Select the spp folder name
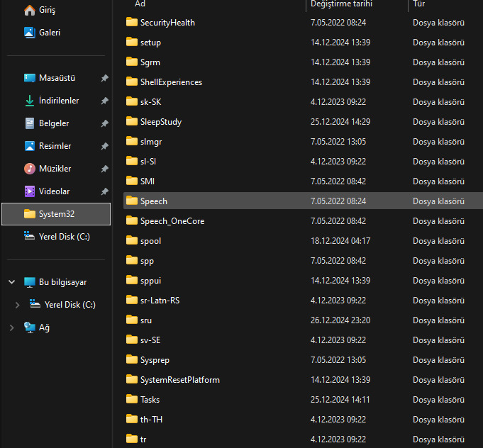483x448 pixels. 147,261
